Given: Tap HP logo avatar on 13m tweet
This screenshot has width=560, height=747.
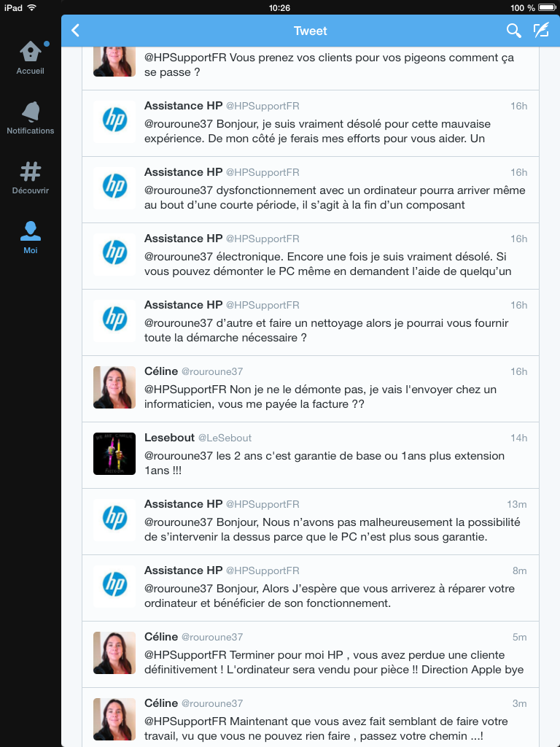Looking at the screenshot, I should [x=114, y=519].
